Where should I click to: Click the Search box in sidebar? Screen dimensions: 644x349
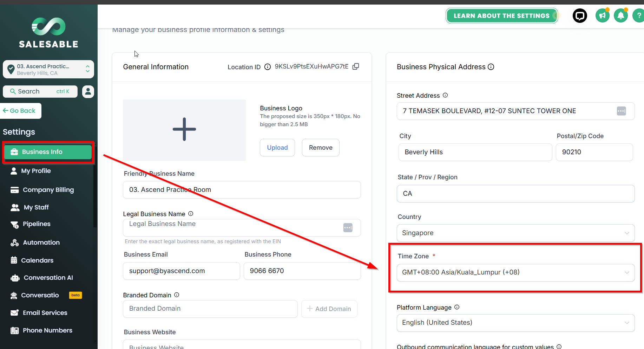[x=40, y=91]
